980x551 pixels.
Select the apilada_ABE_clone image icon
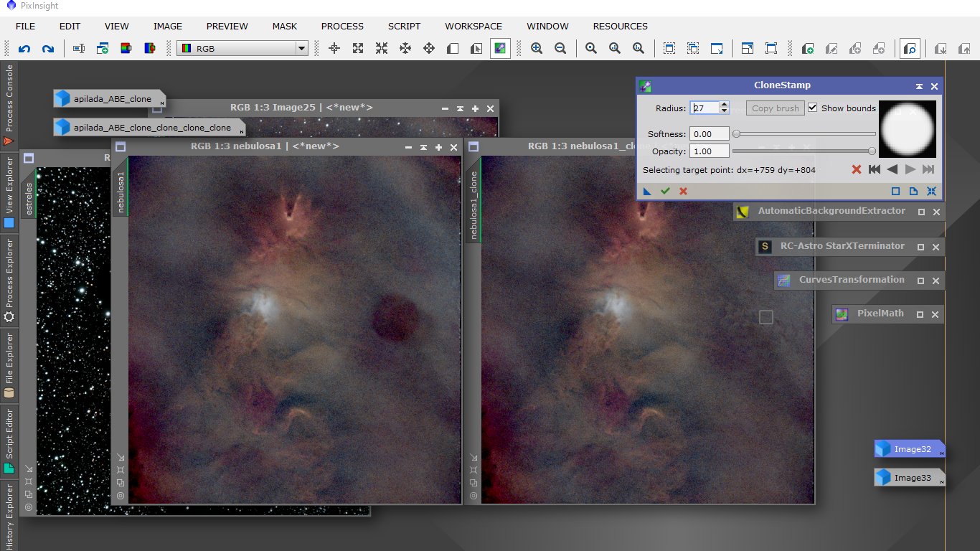[109, 99]
